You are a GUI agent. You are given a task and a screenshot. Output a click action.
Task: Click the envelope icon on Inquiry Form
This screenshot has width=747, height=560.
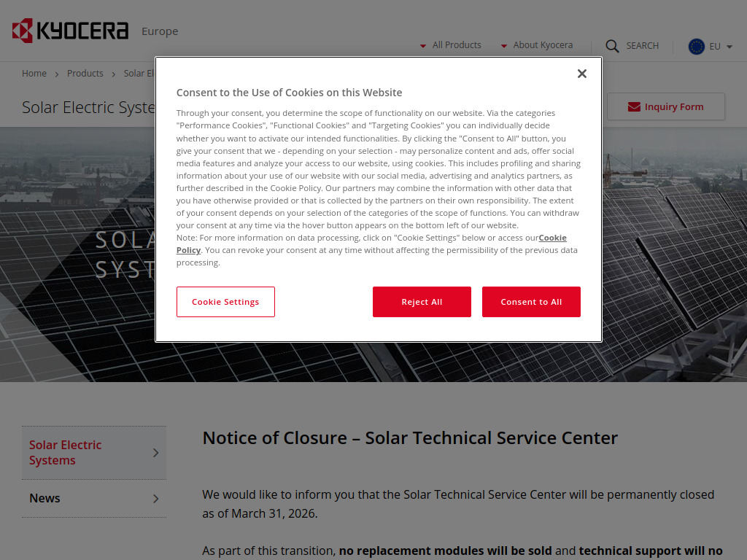pos(632,106)
